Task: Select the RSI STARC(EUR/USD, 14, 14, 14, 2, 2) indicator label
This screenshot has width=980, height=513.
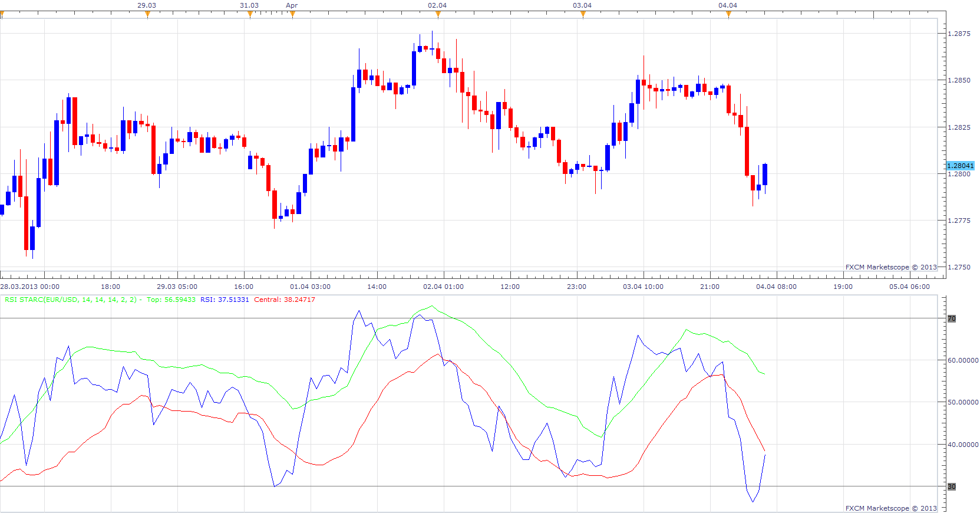Action: 71,300
